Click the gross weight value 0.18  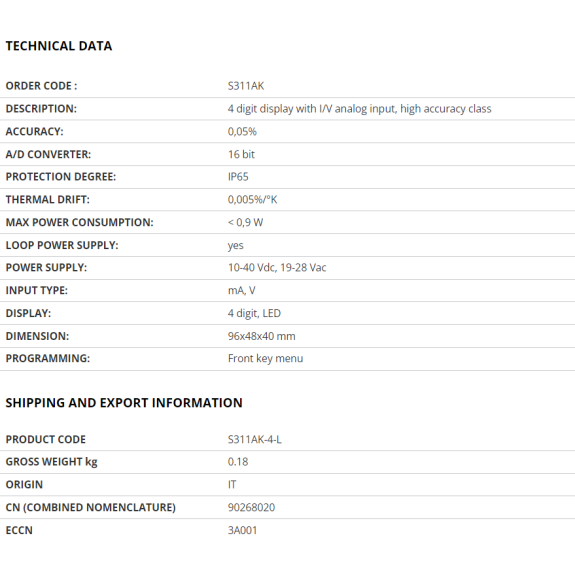(x=238, y=462)
